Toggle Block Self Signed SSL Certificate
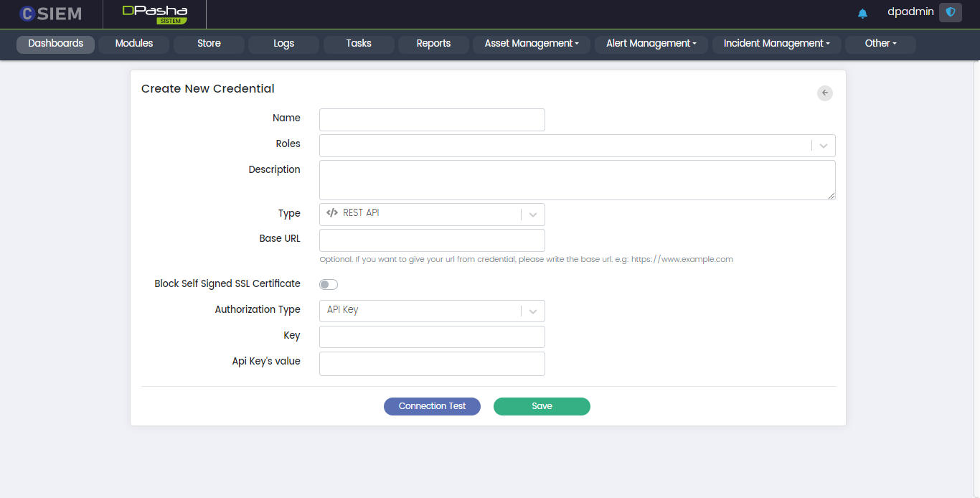 click(329, 284)
